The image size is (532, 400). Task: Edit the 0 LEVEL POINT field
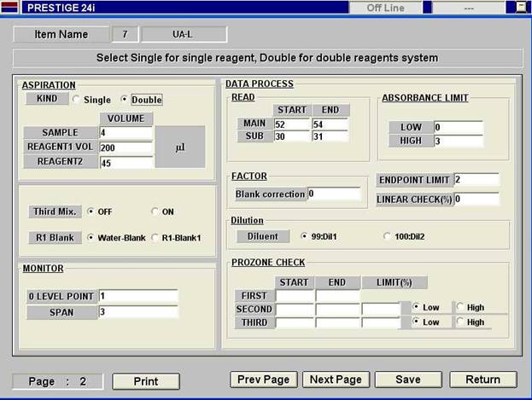(x=138, y=296)
